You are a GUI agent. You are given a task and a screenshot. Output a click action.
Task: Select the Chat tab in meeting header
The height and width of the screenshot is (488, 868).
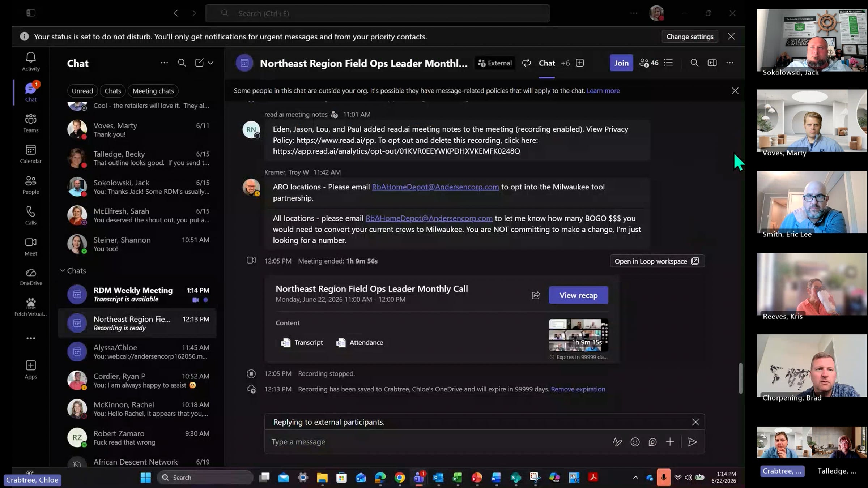[x=547, y=63]
